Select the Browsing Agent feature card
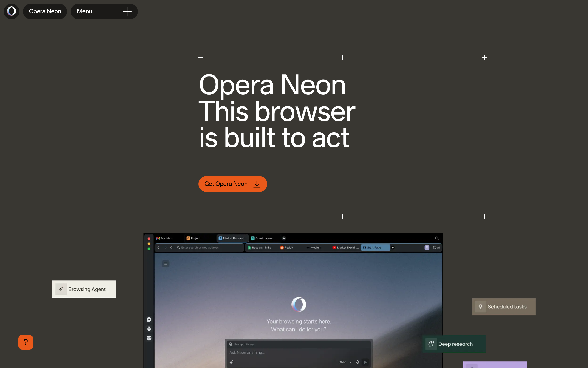 tap(84, 289)
